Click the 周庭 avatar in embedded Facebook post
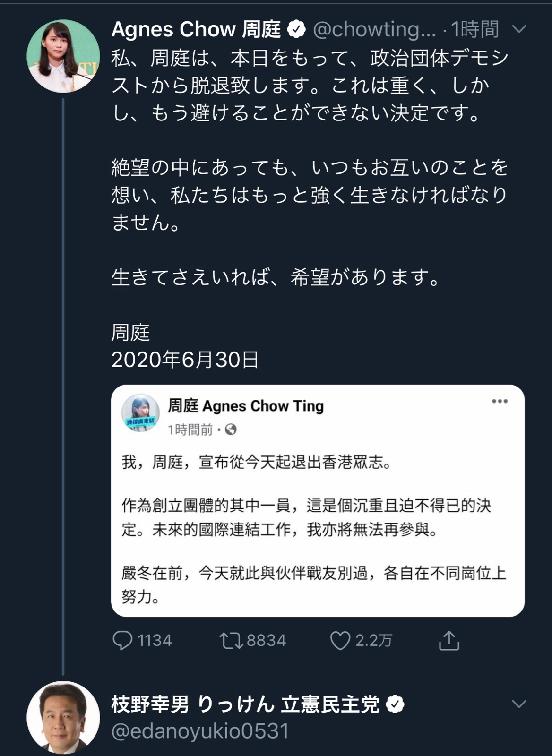The image size is (552, 756). [140, 413]
